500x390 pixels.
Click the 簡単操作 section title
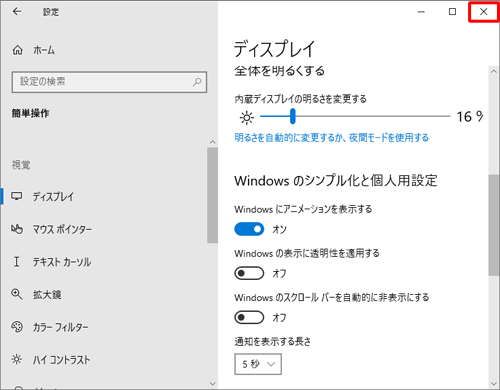pos(30,113)
